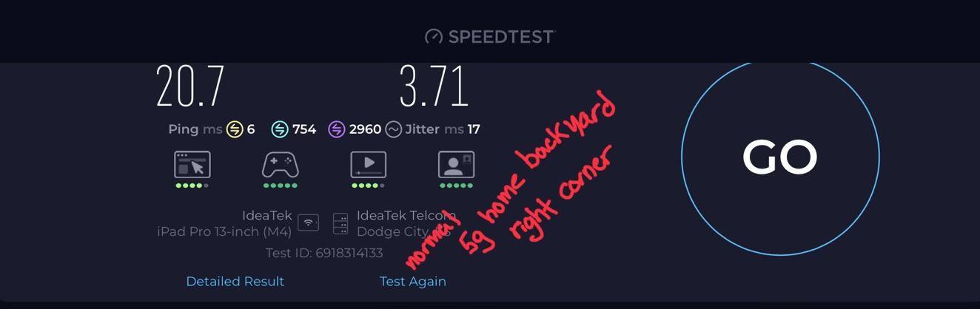This screenshot has width=980, height=309.
Task: Select the IdeaTek Telcom server name
Action: point(404,215)
